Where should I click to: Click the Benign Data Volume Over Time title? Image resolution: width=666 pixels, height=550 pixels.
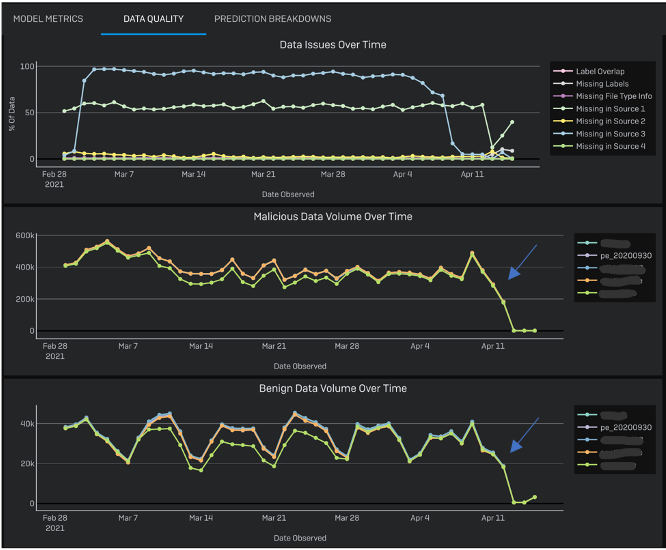[x=333, y=388]
